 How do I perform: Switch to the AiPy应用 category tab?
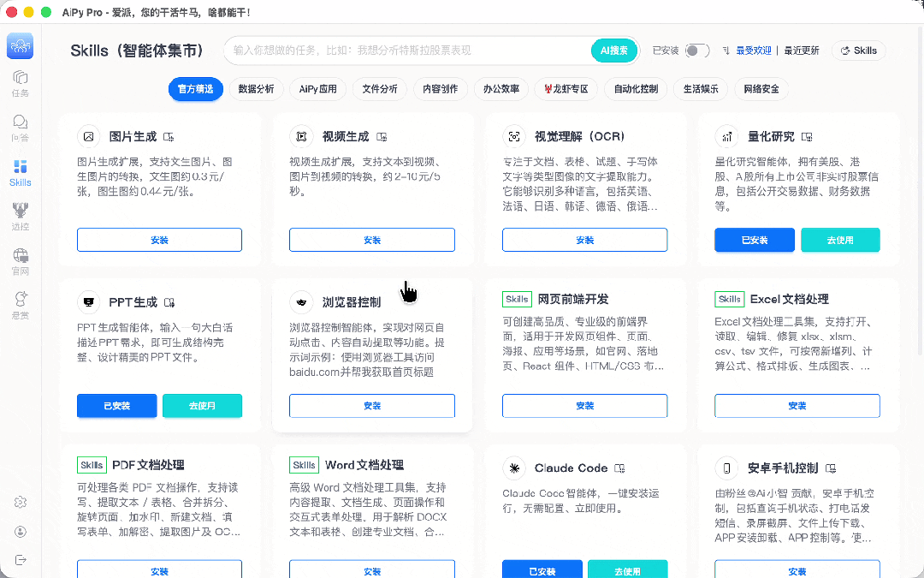point(317,89)
